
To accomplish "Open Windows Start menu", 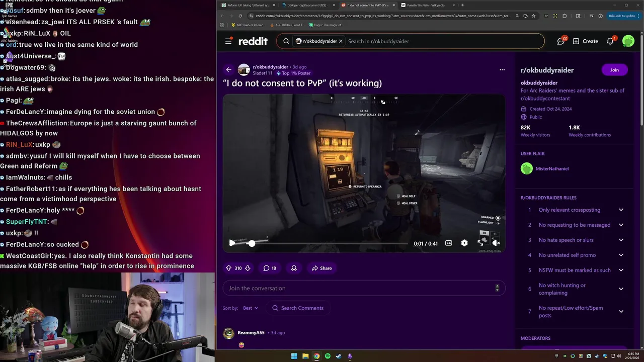I will [x=294, y=356].
